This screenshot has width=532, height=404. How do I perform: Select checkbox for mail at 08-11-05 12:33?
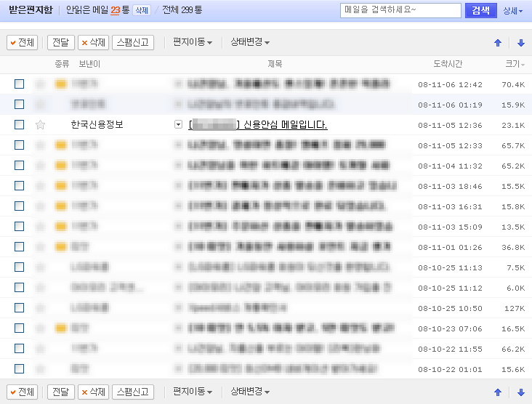pyautogui.click(x=20, y=145)
